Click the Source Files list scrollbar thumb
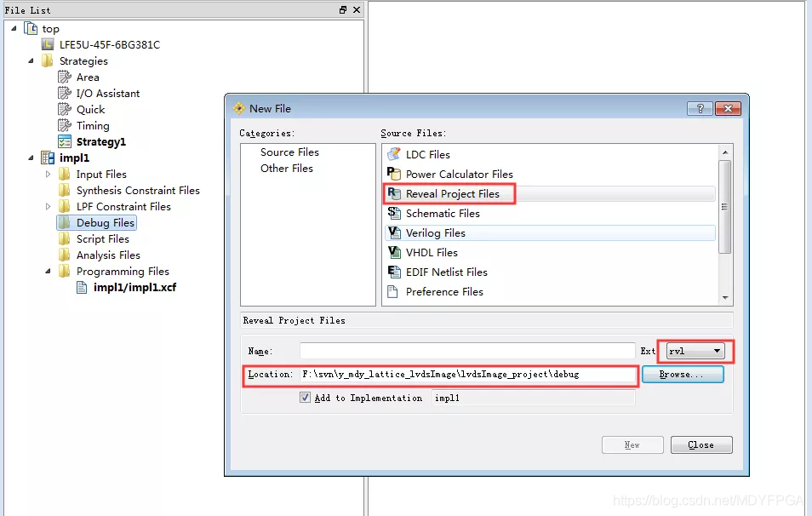 (725, 207)
